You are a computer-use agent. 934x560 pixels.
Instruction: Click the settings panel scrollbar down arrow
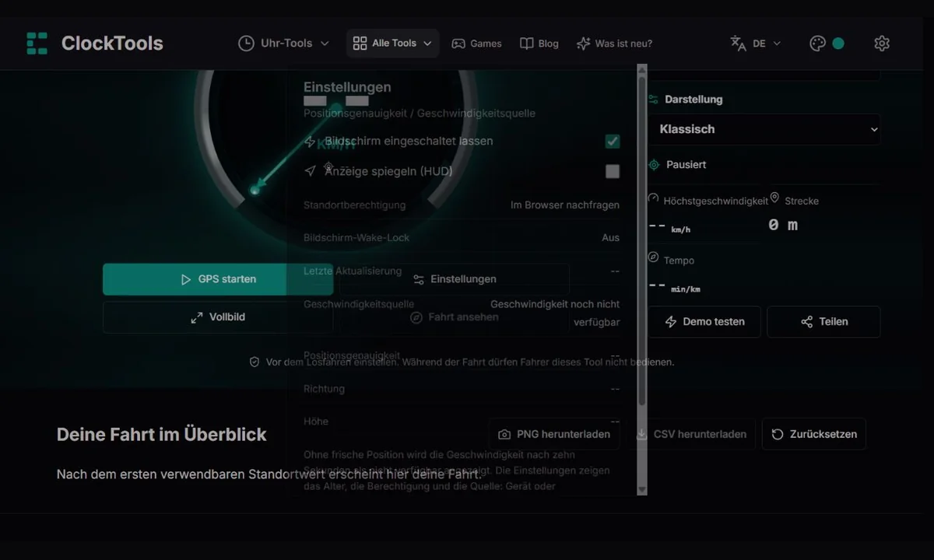[x=641, y=489]
